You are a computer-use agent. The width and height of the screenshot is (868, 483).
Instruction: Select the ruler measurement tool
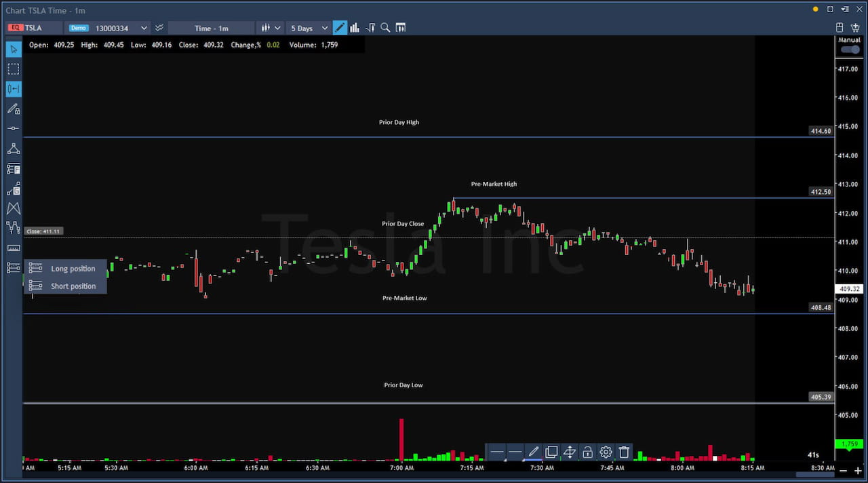(14, 248)
